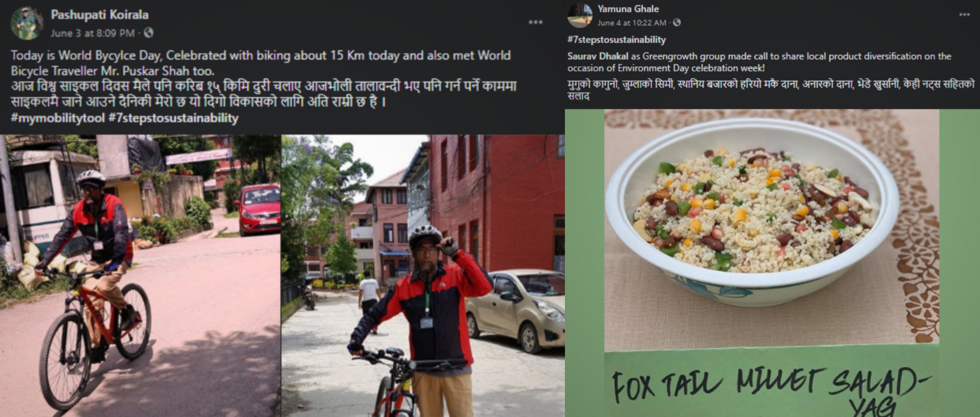Click the Nepali text in Pashupati's post
The width and height of the screenshot is (980, 417).
[263, 94]
